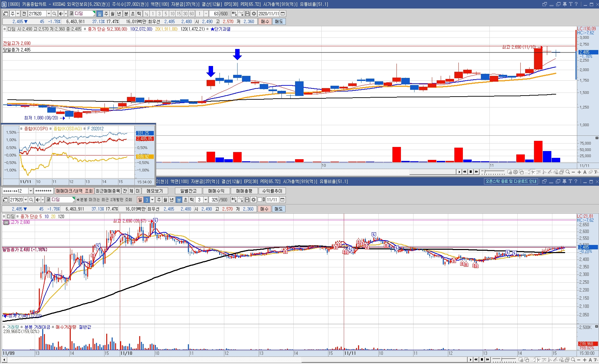Select text tool 'A' upper chart bottom bar
The width and height of the screenshot is (599, 364).
pyautogui.click(x=585, y=172)
